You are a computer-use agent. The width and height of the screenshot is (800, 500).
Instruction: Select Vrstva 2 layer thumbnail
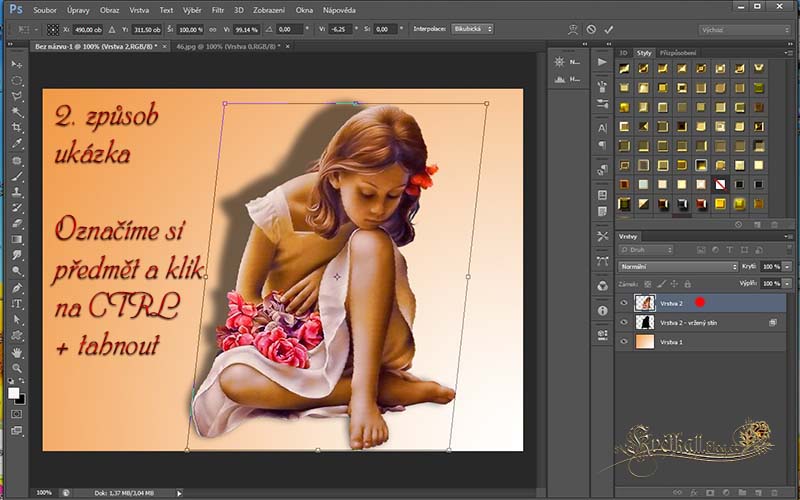644,303
